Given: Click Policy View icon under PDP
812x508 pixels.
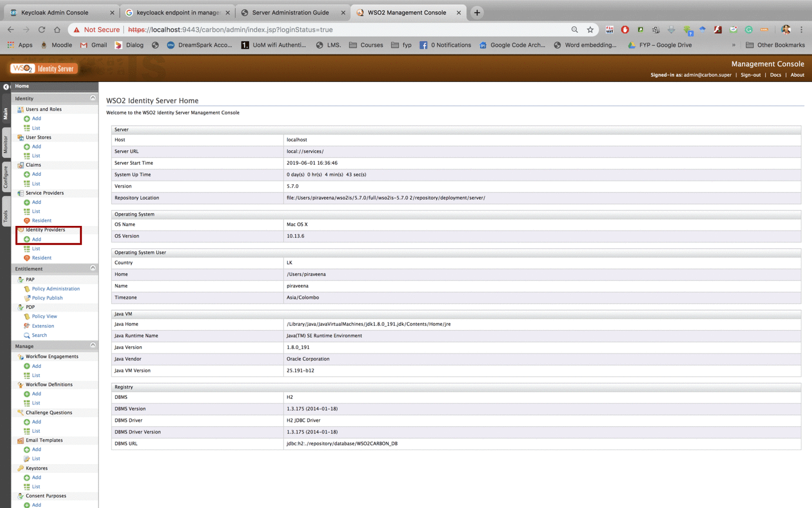Looking at the screenshot, I should (27, 316).
